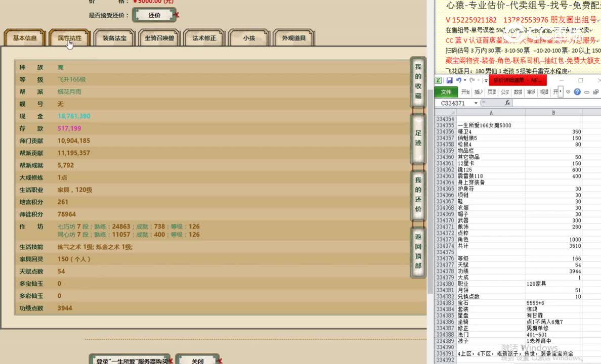601x364 pixels.
Task: Click inside the Excel Name Box field
Action: click(x=454, y=103)
